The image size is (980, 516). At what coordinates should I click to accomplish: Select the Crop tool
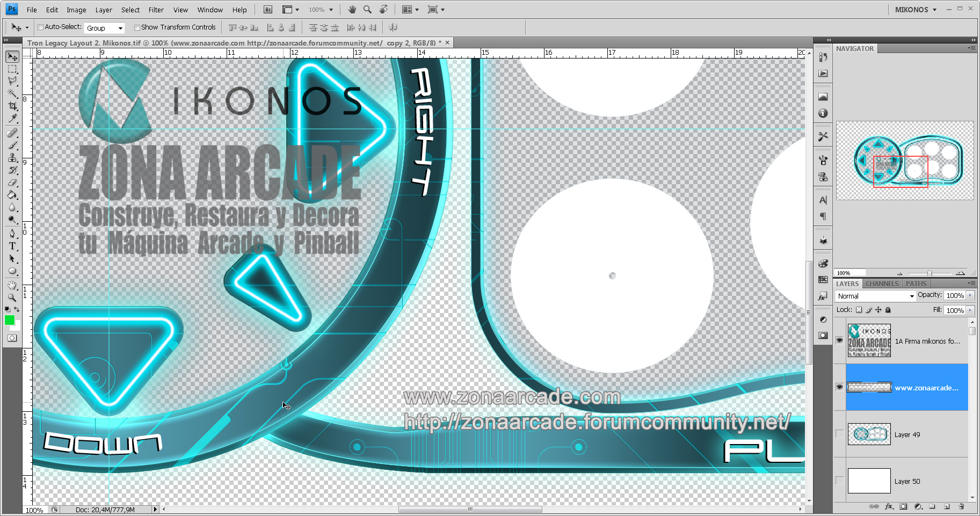[12, 106]
